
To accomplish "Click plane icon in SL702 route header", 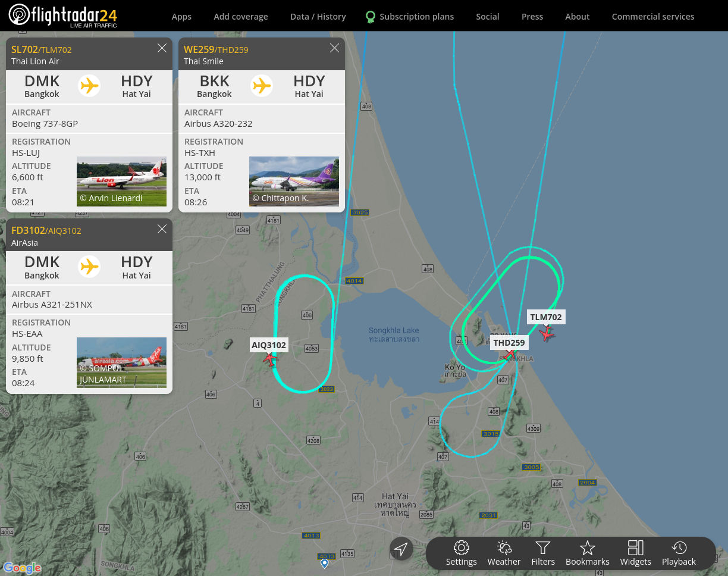I will [x=89, y=86].
